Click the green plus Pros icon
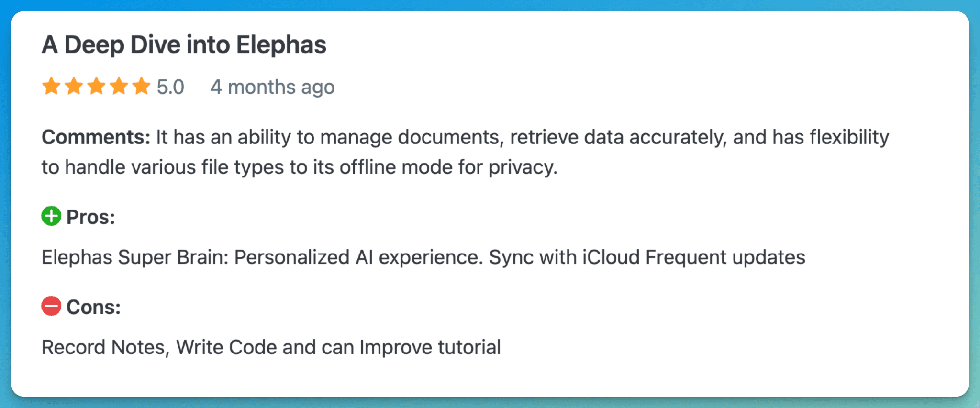This screenshot has height=408, width=980. click(51, 216)
